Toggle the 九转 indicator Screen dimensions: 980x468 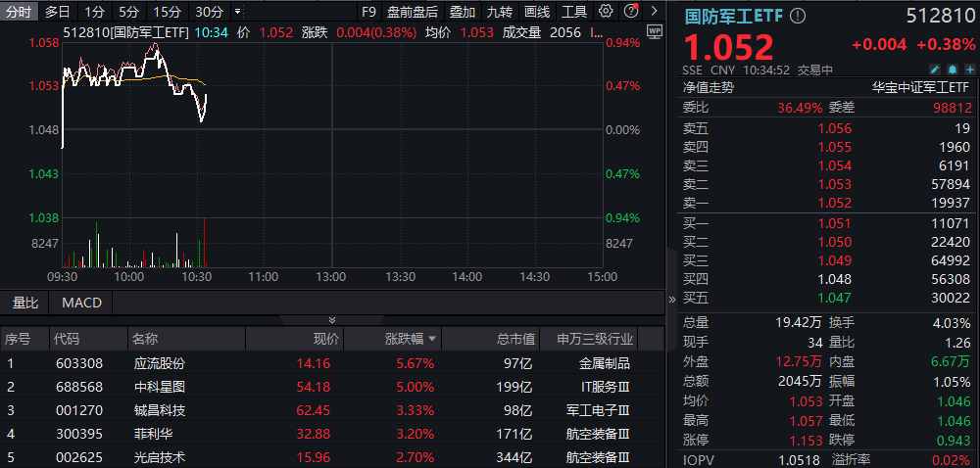500,12
